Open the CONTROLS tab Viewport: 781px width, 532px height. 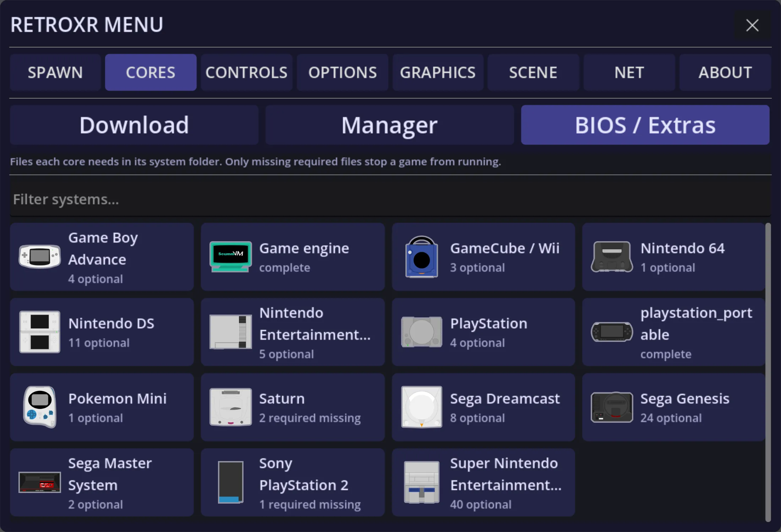click(x=246, y=72)
